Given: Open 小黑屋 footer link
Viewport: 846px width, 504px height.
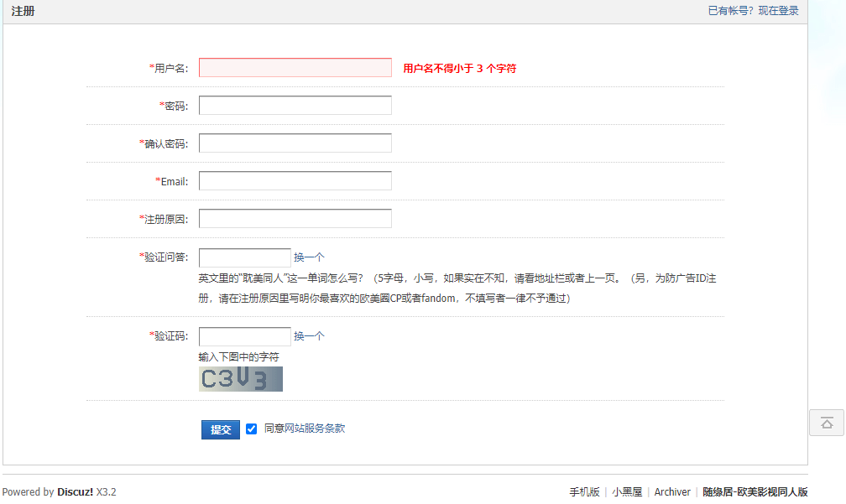Looking at the screenshot, I should pos(627,491).
